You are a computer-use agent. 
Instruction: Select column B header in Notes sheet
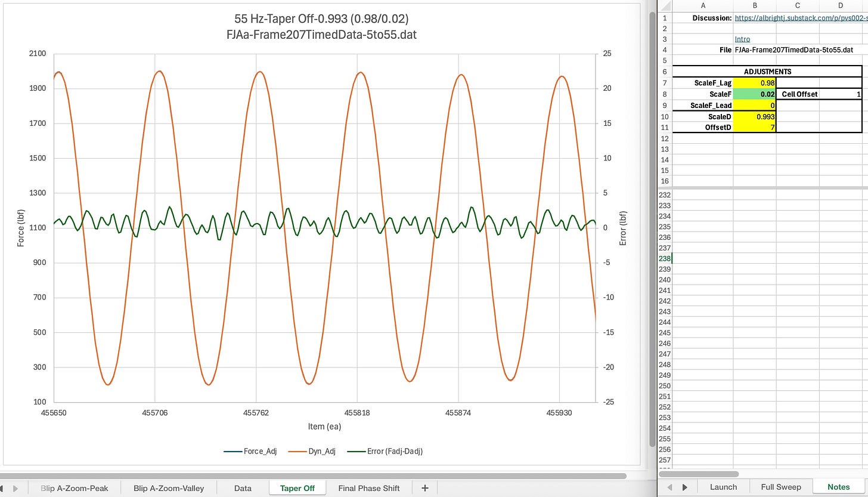click(755, 5)
